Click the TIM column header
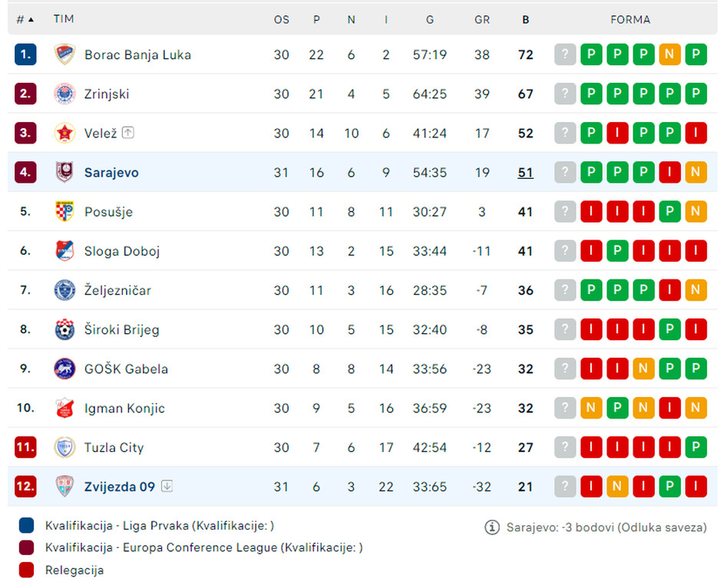Screen dimensions: 720x588 tap(64, 19)
